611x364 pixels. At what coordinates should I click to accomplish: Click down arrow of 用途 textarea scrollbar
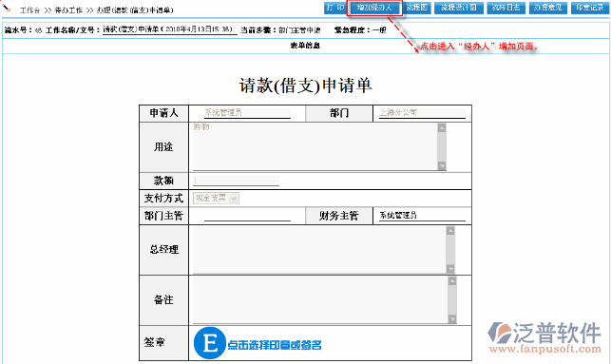click(442, 166)
